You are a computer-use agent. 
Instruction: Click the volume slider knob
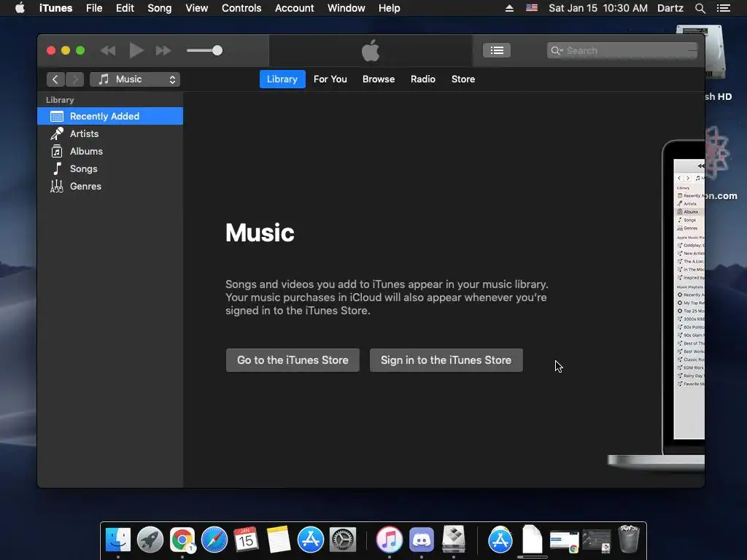coord(217,50)
